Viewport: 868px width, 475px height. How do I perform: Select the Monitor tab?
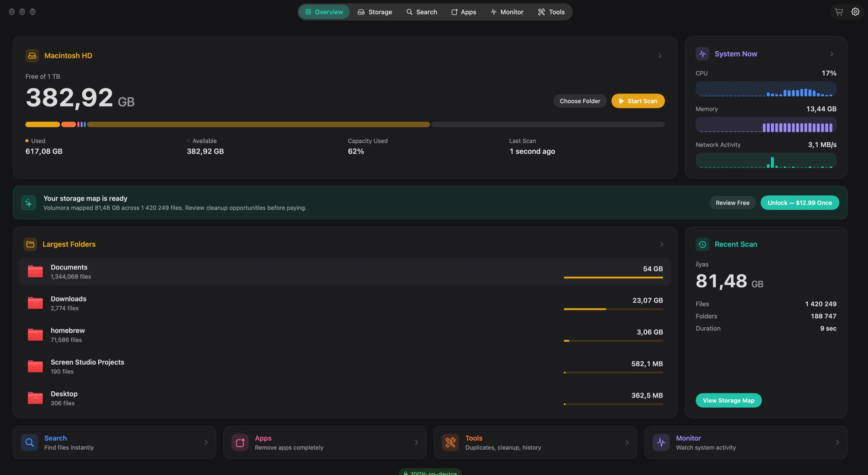click(x=507, y=12)
